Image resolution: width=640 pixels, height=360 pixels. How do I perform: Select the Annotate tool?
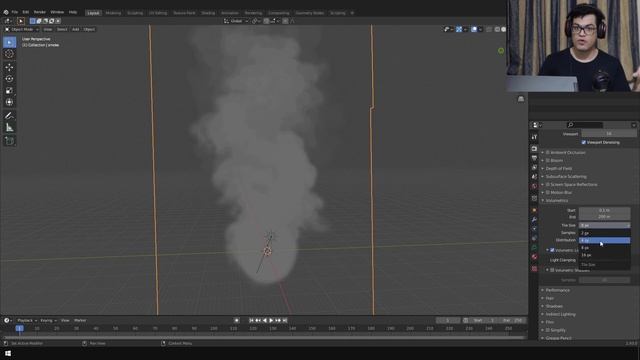9,116
